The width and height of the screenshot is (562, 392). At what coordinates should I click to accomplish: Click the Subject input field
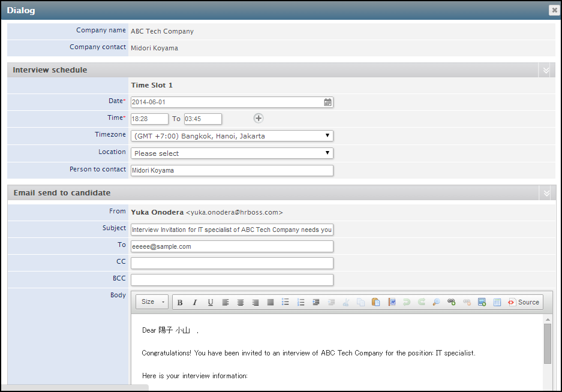pyautogui.click(x=232, y=230)
